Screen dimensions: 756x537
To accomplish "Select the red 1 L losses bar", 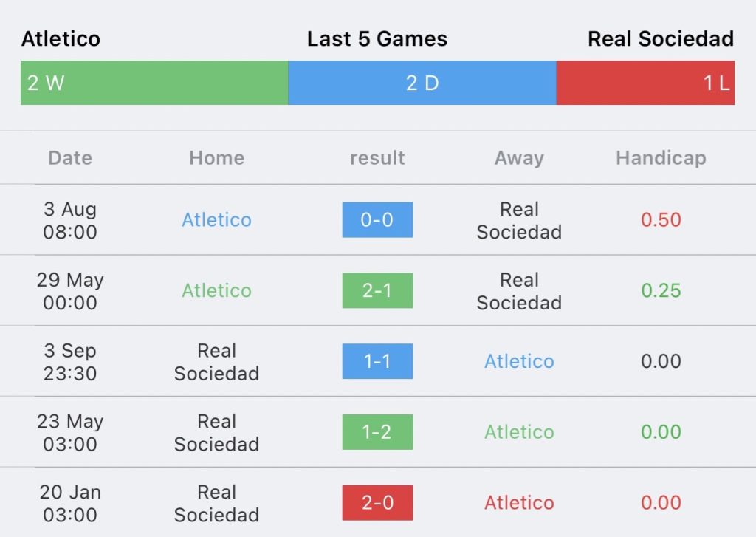I will 645,83.
